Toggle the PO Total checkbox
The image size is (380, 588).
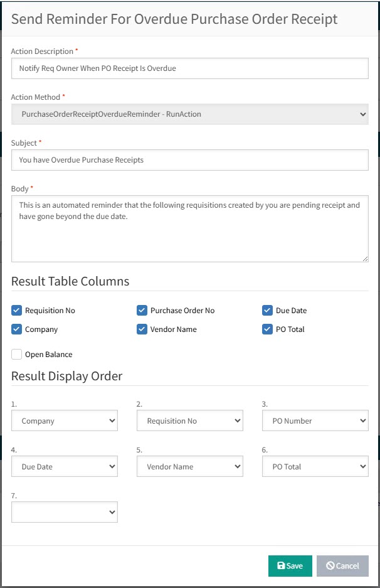click(268, 329)
